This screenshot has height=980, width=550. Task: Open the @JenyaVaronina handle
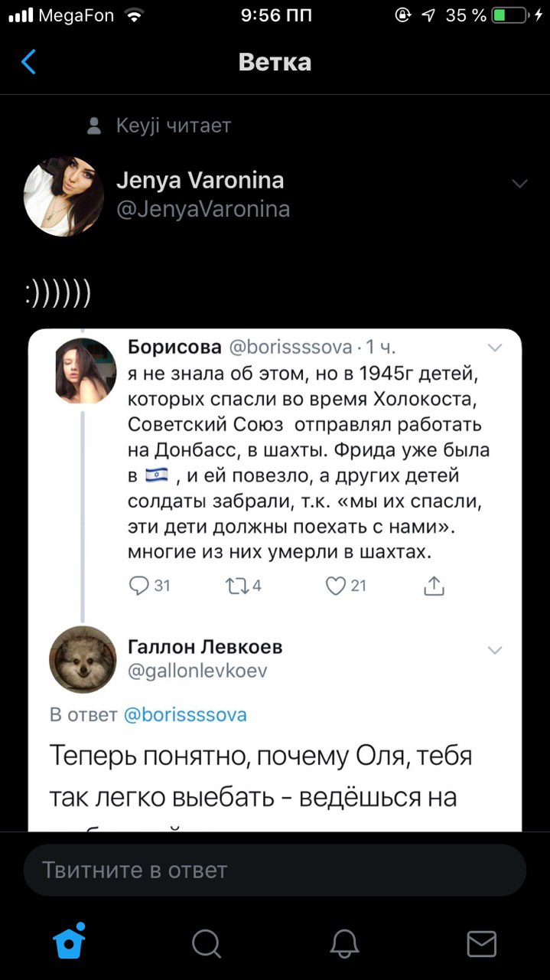(x=203, y=209)
